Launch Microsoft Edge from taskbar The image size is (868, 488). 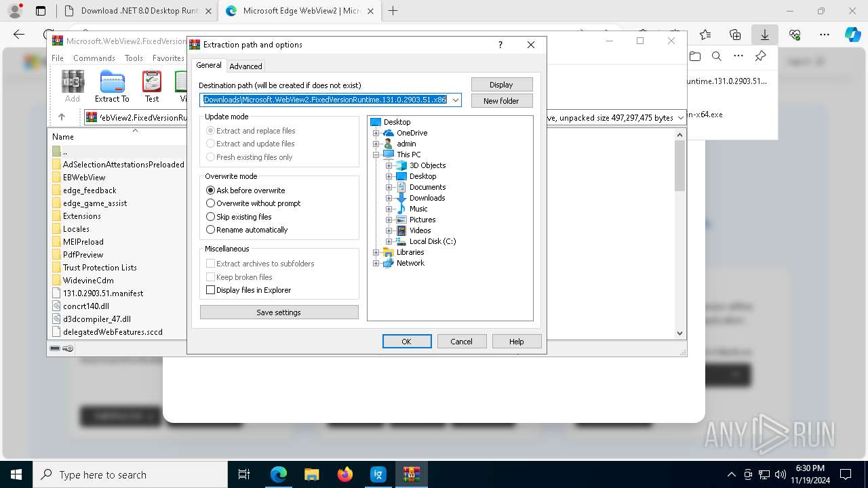click(x=279, y=474)
